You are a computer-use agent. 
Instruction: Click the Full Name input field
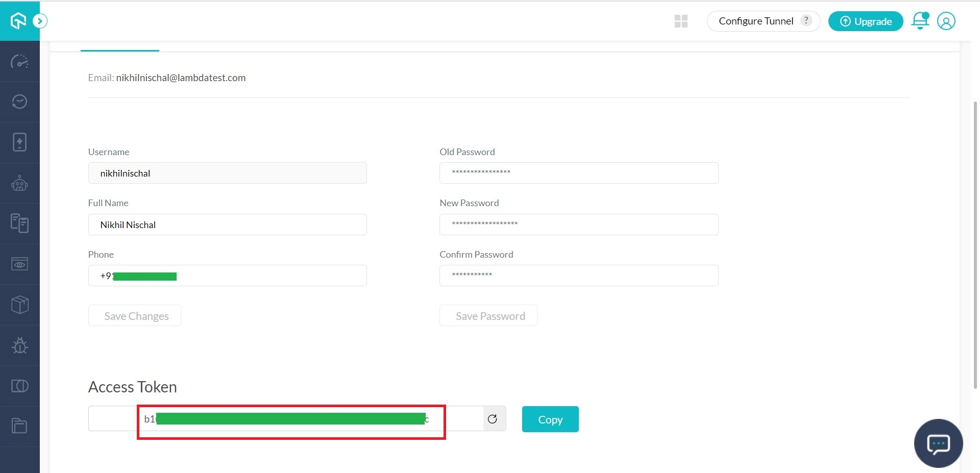(x=227, y=225)
